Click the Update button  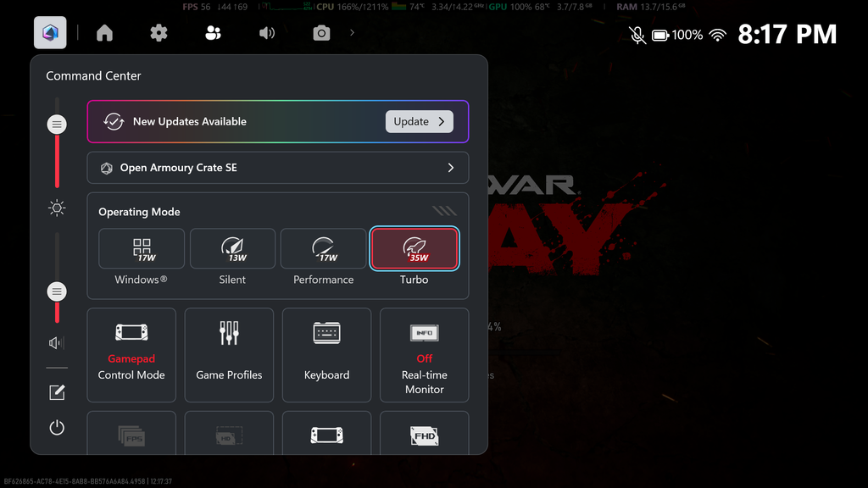[419, 122]
